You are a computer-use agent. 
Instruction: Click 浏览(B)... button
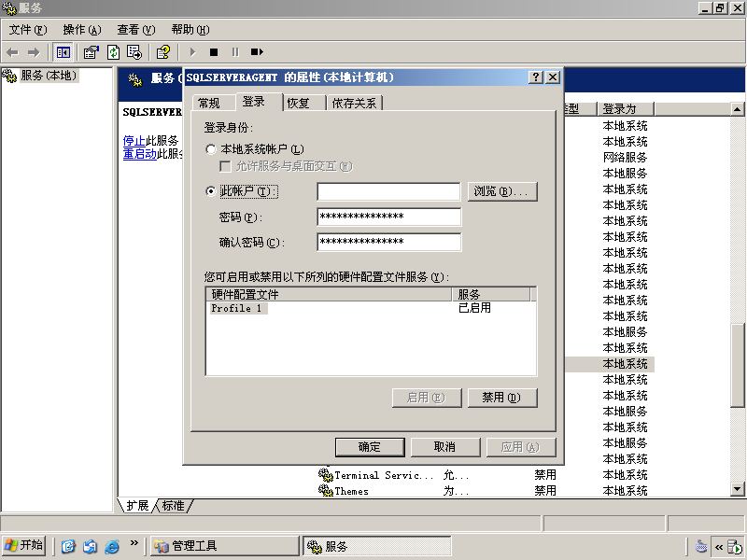(x=502, y=191)
